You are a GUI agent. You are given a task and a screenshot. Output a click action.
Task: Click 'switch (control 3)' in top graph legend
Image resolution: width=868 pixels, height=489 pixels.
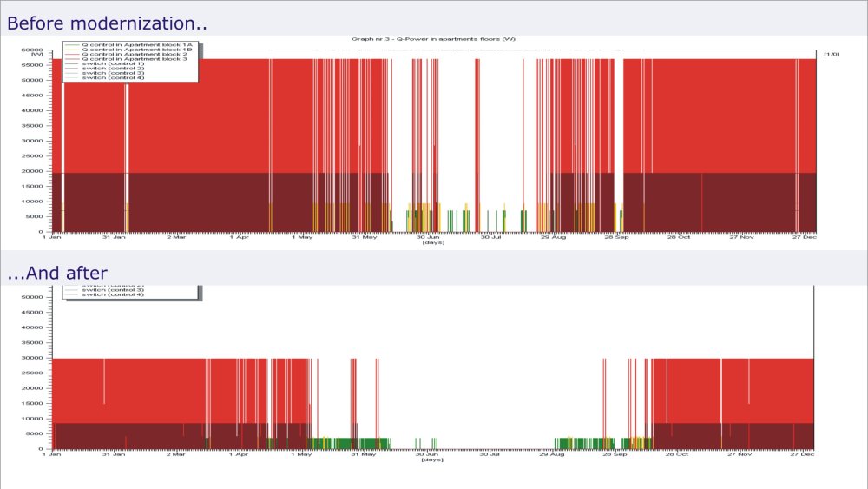(113, 74)
